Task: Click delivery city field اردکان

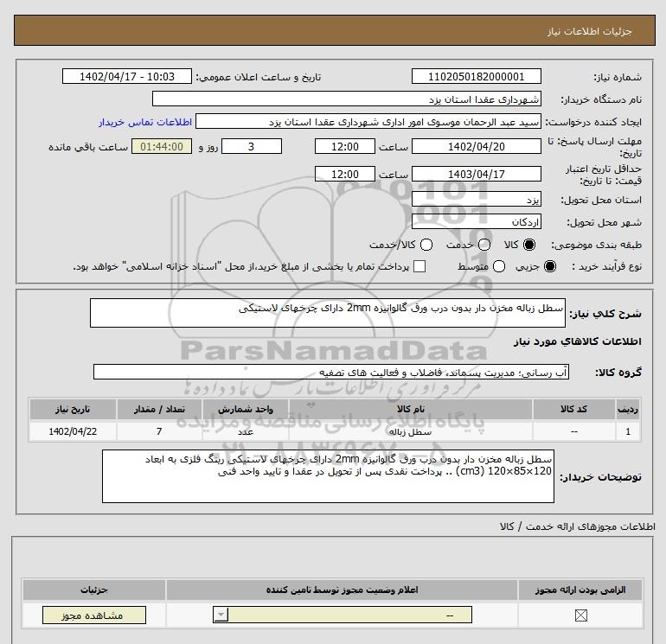Action: [x=476, y=221]
